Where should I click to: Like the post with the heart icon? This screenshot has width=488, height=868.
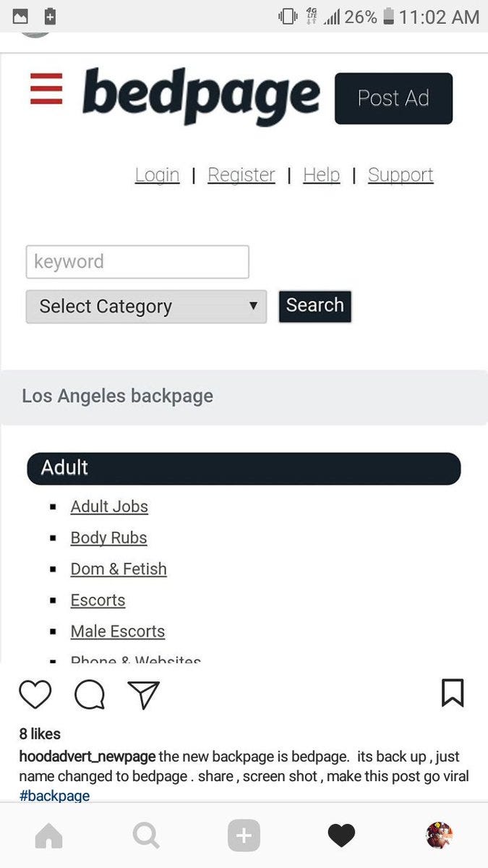click(35, 694)
